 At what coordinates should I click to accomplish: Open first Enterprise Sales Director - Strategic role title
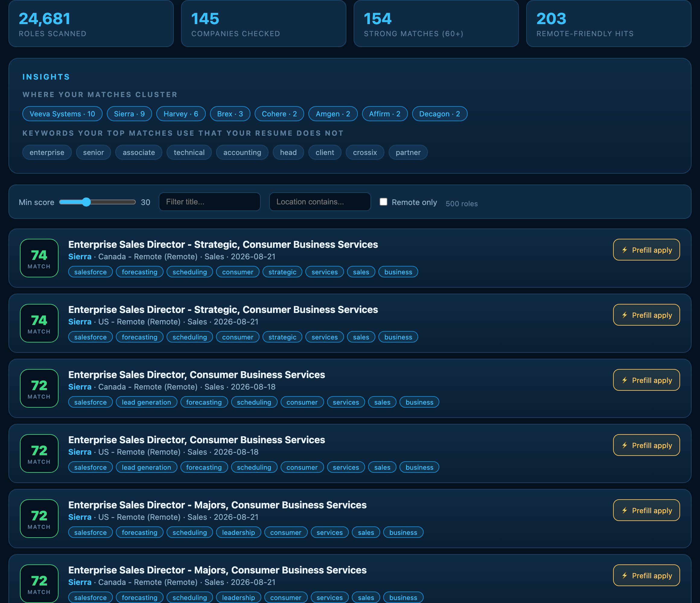(x=223, y=244)
